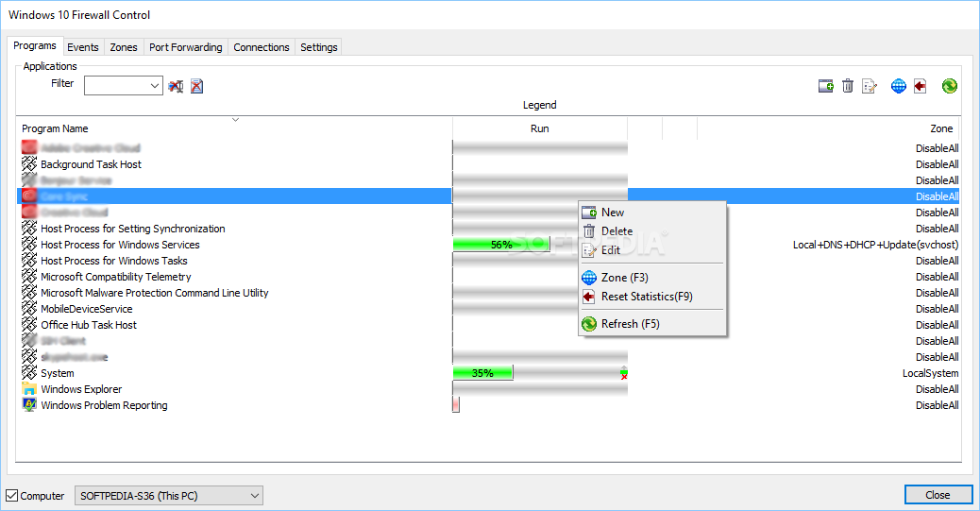Click the sort arrow above Program Name
The height and width of the screenshot is (511, 980).
point(236,119)
